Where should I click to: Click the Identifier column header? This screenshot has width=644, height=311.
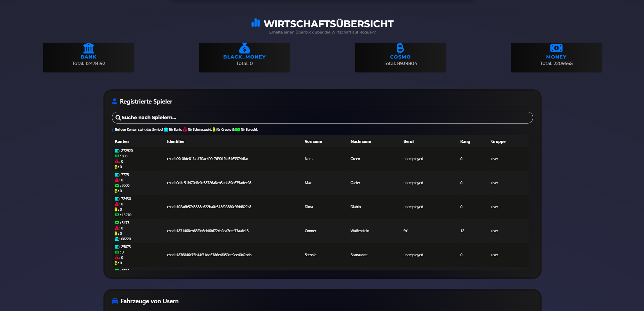(x=176, y=141)
